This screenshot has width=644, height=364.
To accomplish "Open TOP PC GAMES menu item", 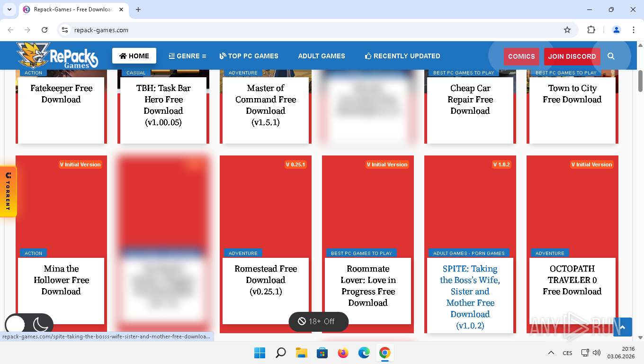I will point(249,56).
